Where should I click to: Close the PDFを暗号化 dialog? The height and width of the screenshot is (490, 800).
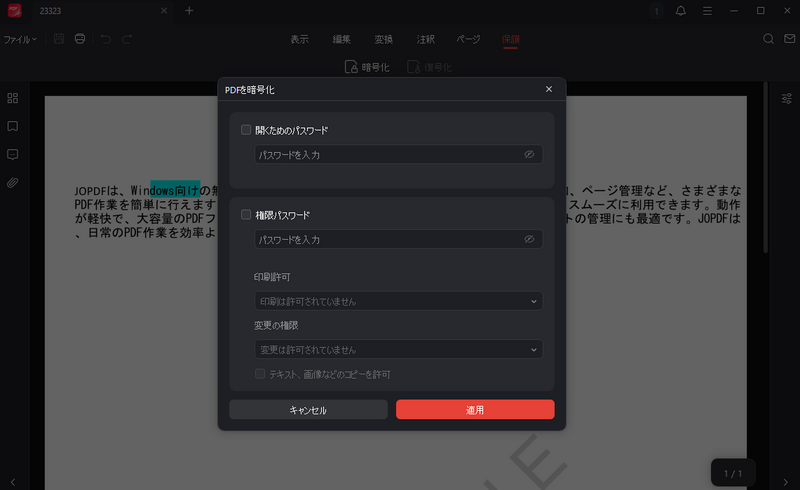click(548, 89)
